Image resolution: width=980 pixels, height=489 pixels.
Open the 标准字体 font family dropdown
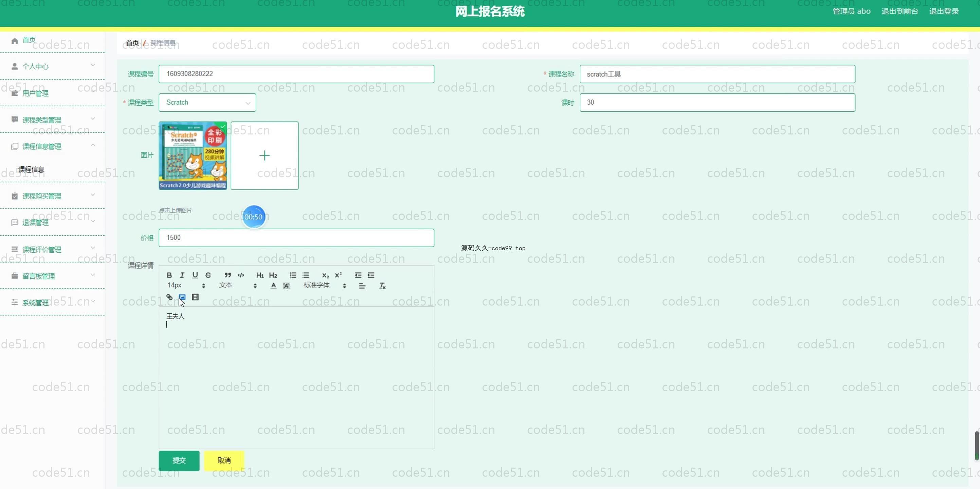click(325, 285)
